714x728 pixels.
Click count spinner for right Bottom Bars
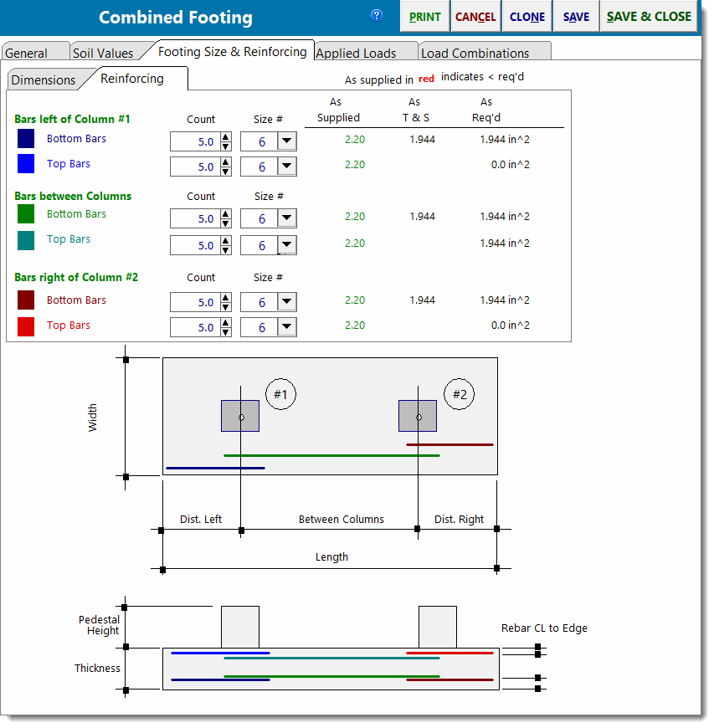(225, 302)
